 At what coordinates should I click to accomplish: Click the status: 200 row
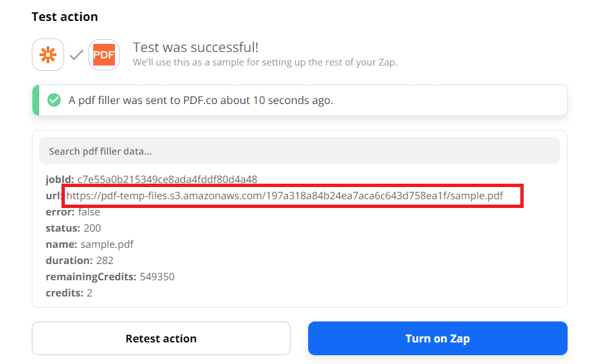tap(73, 228)
